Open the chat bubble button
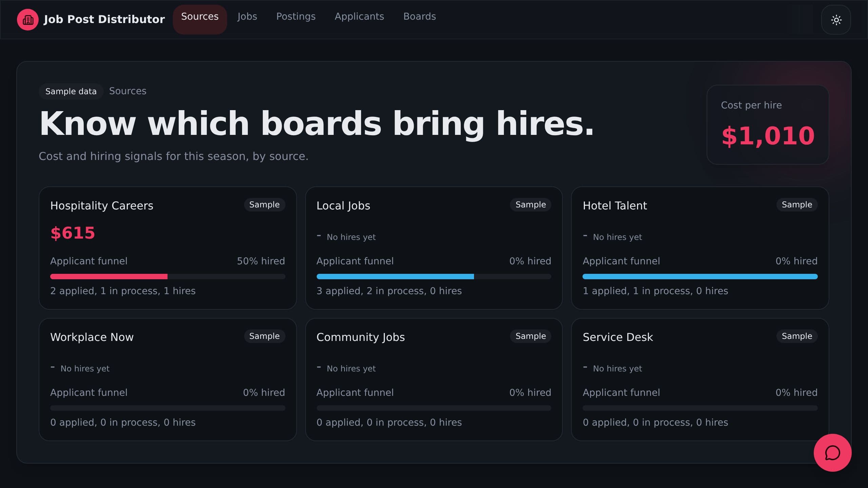 click(832, 453)
